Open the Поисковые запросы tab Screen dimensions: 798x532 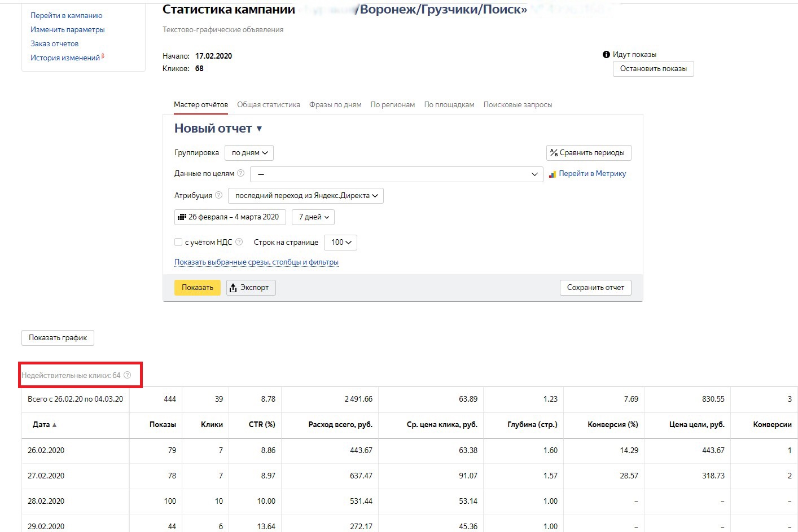[x=518, y=105]
